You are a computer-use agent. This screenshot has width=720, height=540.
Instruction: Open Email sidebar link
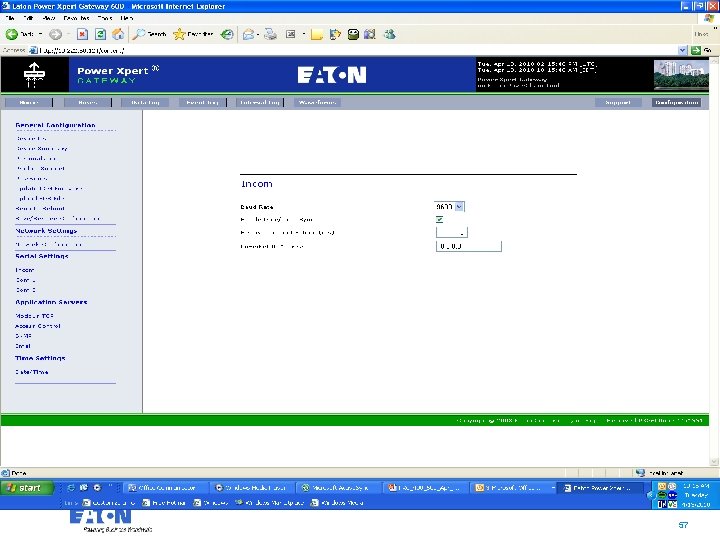(23, 346)
